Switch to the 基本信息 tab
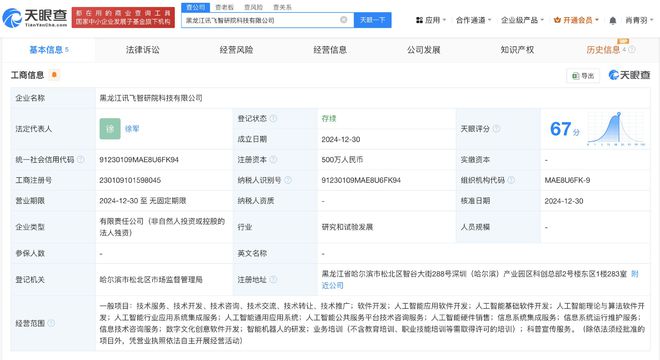This screenshot has height=360, width=660. tap(49, 50)
